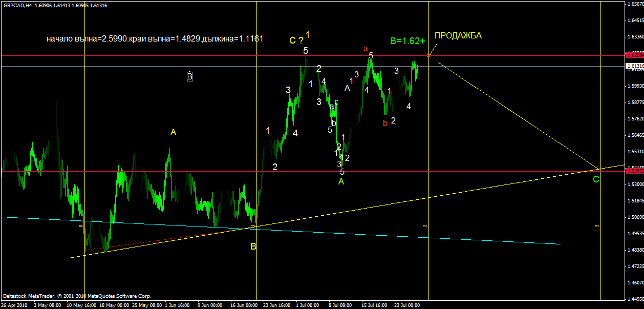
Task: Select the yellow "C ?" wave label
Action: (x=295, y=40)
